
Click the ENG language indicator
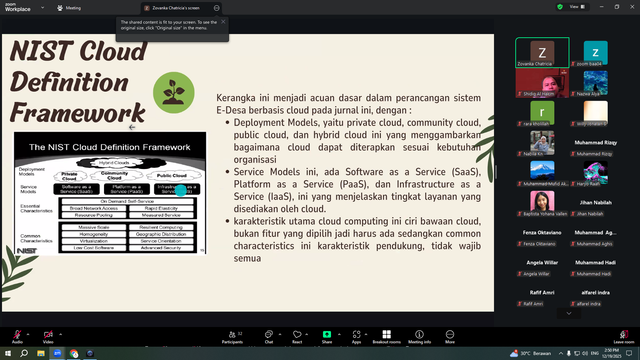point(595,353)
